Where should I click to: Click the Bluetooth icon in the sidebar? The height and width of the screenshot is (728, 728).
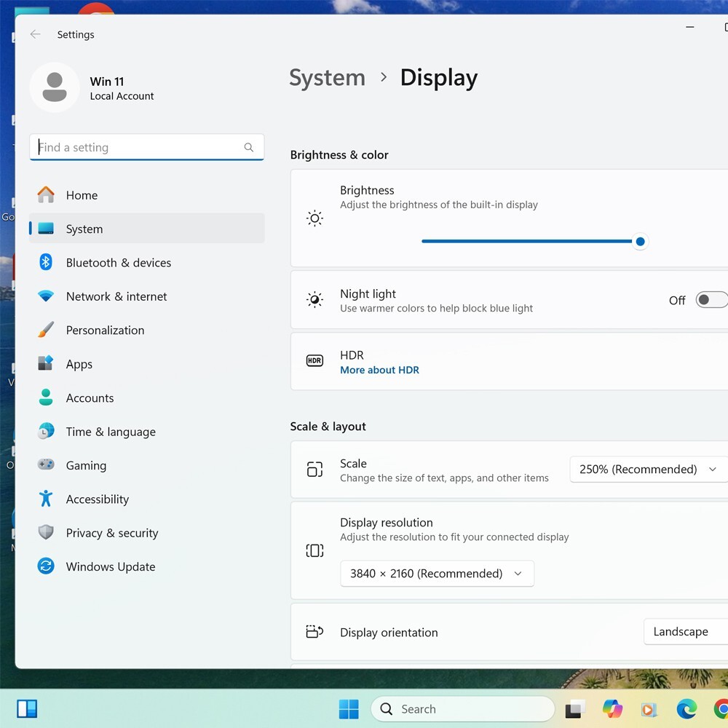pyautogui.click(x=45, y=262)
